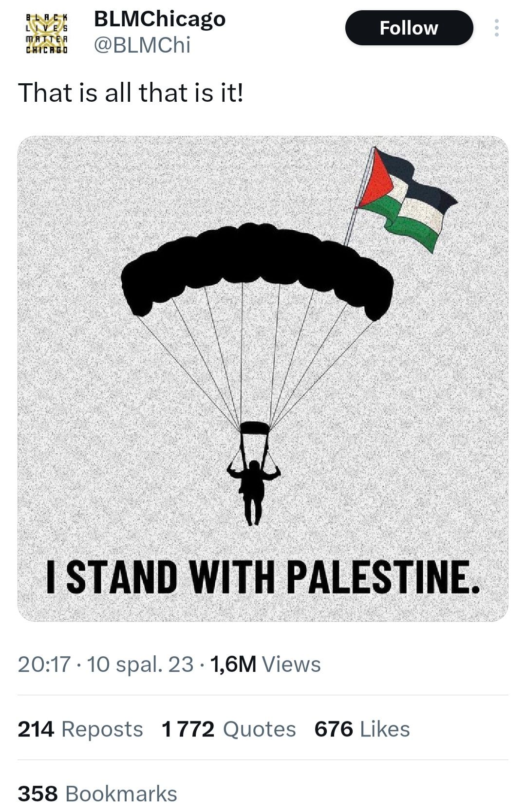
Task: Click the word Bookmarks
Action: 121,794
